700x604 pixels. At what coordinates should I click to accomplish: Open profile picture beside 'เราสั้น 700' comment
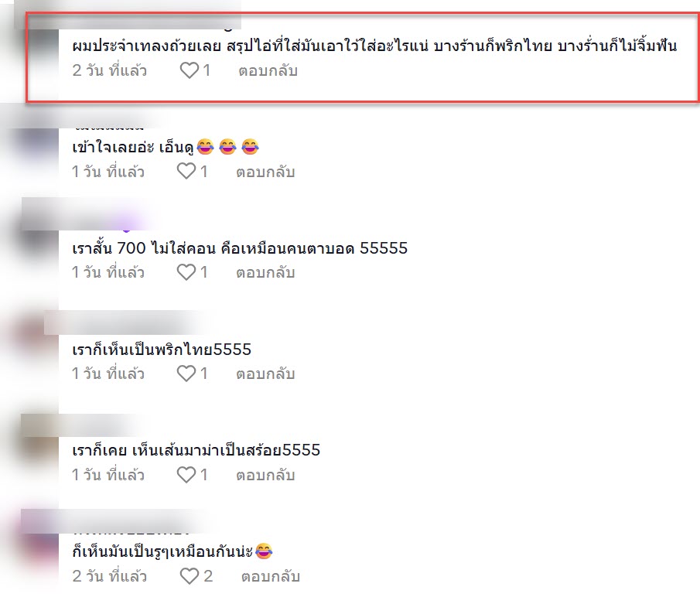tap(39, 244)
